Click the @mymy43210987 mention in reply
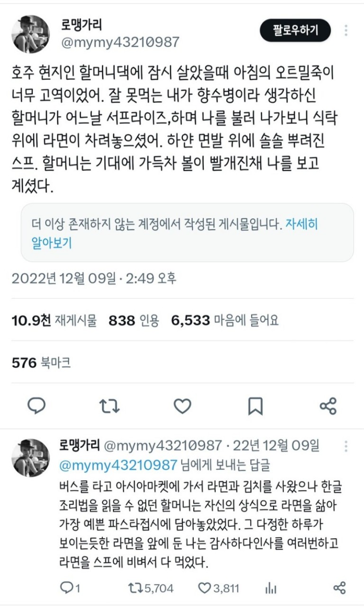The height and width of the screenshot is (607, 364). click(x=118, y=465)
